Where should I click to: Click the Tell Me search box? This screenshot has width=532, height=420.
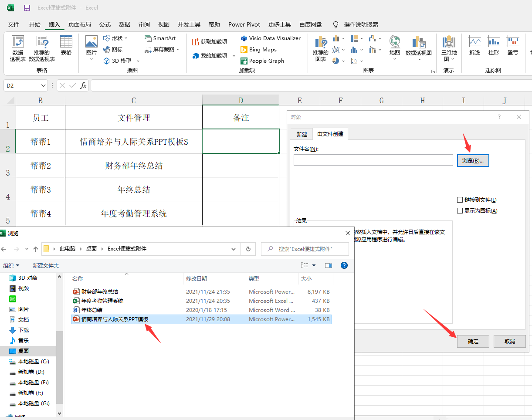[x=361, y=24]
